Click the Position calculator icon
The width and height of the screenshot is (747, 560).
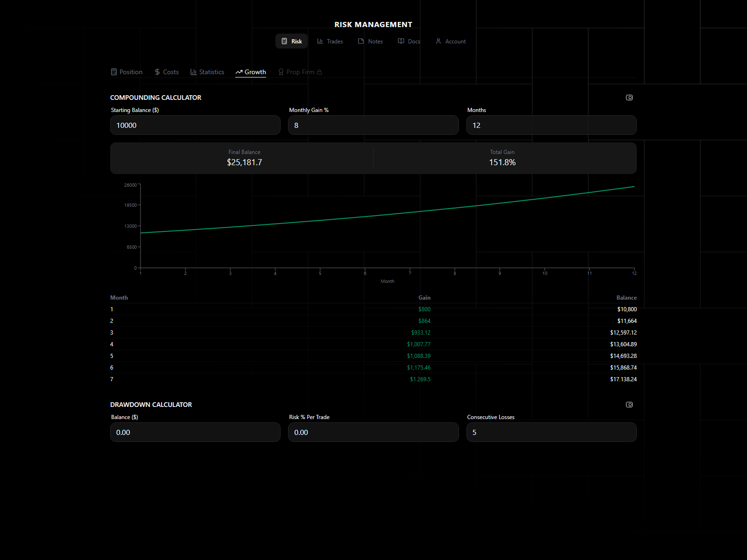(114, 72)
